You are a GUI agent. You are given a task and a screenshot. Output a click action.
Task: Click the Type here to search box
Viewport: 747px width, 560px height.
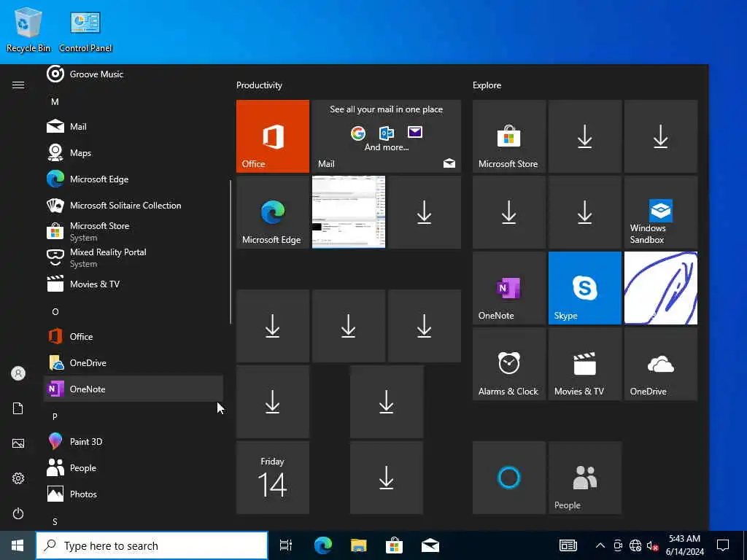[152, 545]
